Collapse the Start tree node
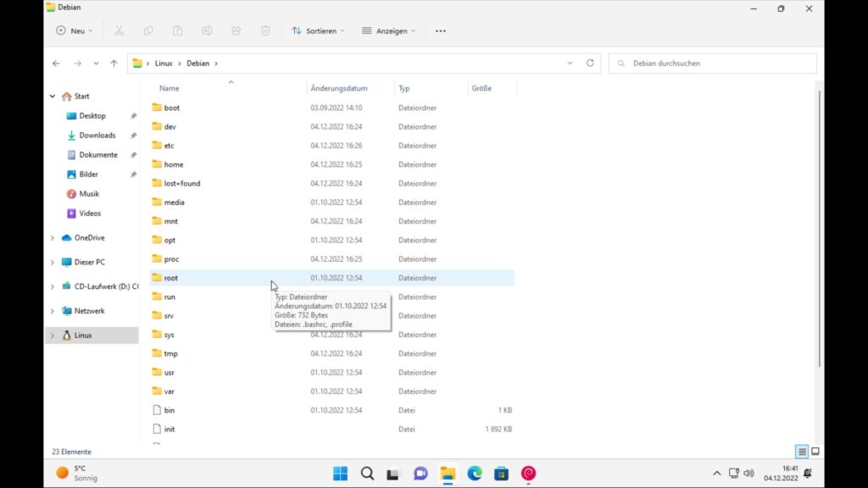 (x=53, y=97)
